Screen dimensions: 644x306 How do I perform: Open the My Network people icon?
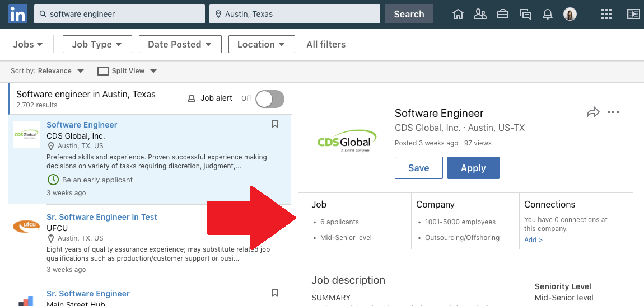click(x=480, y=14)
